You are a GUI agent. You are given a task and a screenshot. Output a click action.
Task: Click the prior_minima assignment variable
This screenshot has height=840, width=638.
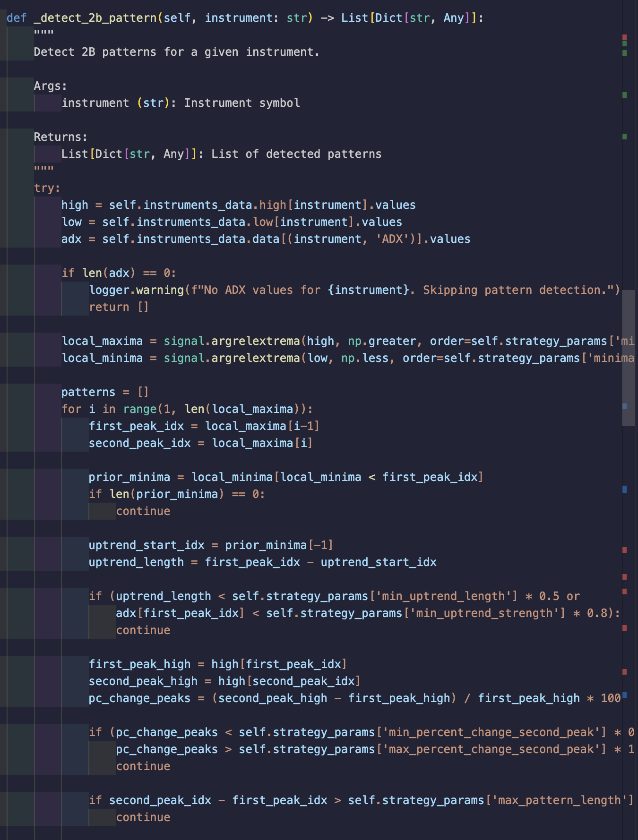[x=129, y=477]
